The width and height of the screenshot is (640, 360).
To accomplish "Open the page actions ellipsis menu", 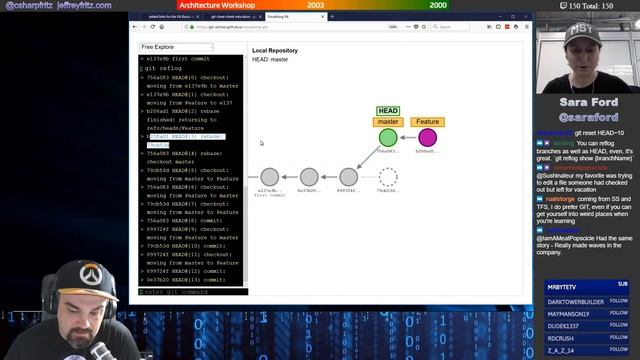I will click(x=408, y=27).
